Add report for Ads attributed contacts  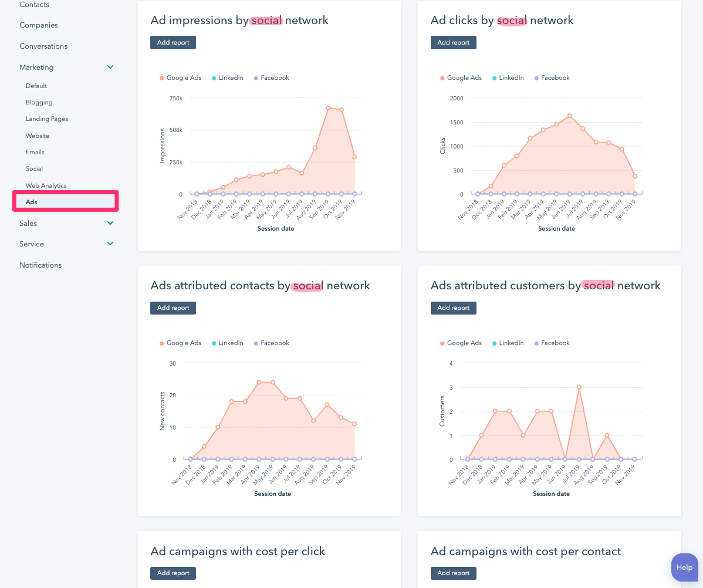coord(173,307)
